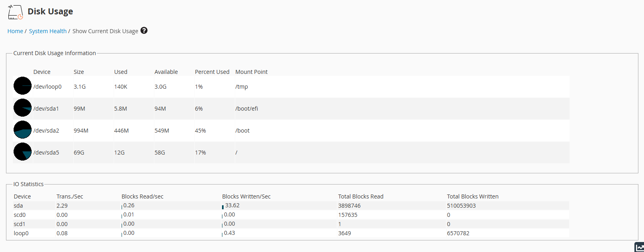The height and width of the screenshot is (252, 644).
Task: Click the 45% percent used value
Action: [x=200, y=131]
